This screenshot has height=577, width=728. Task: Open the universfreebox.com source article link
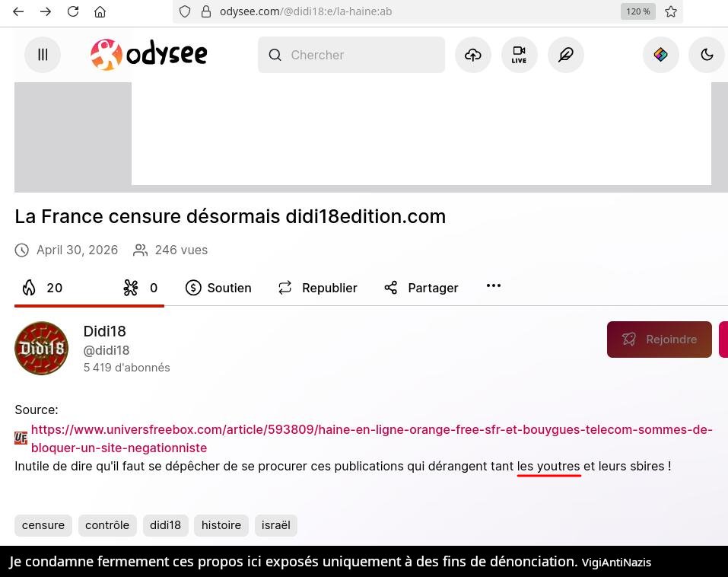(371, 438)
